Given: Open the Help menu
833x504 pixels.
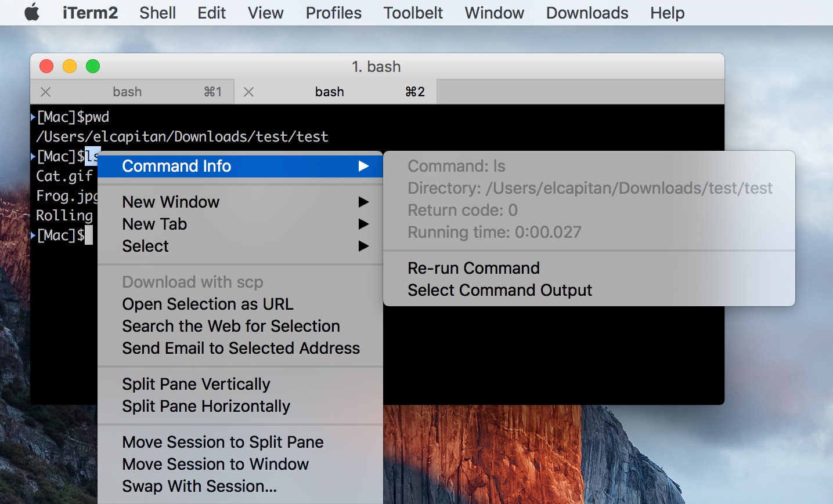Looking at the screenshot, I should tap(667, 13).
